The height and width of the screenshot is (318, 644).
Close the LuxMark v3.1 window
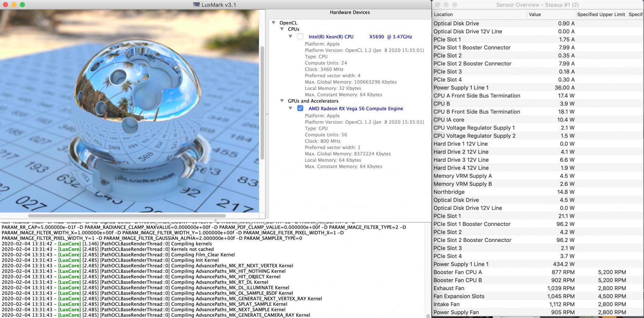coord(5,5)
